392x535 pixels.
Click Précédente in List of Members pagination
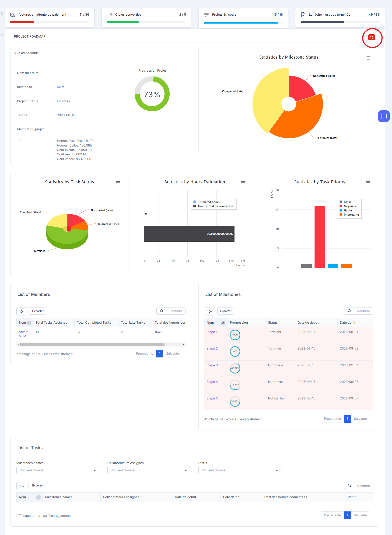[144, 353]
